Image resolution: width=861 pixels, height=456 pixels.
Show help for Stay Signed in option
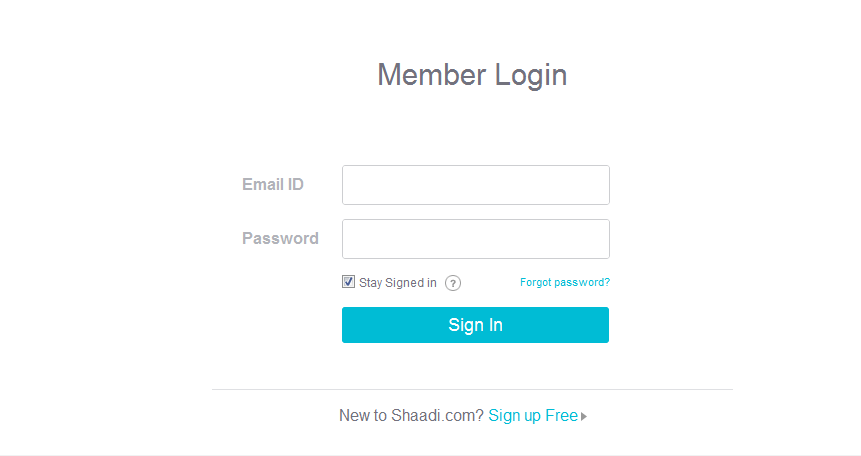pos(453,283)
